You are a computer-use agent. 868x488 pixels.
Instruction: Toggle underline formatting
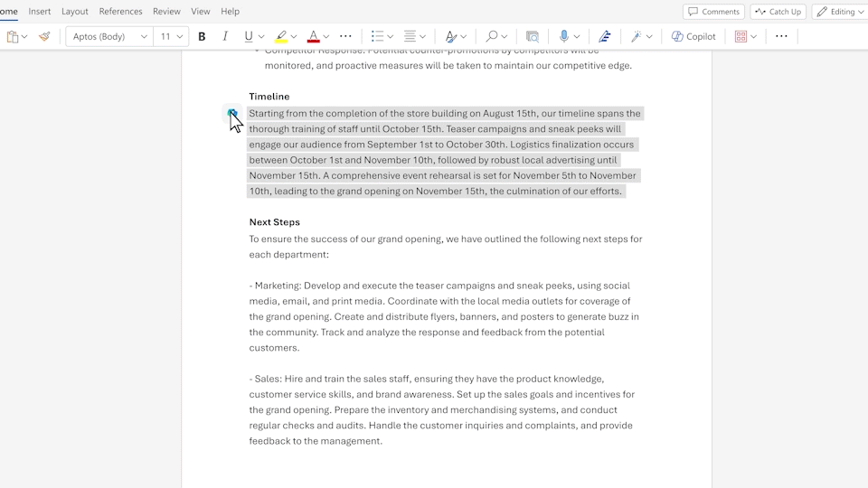pyautogui.click(x=249, y=37)
